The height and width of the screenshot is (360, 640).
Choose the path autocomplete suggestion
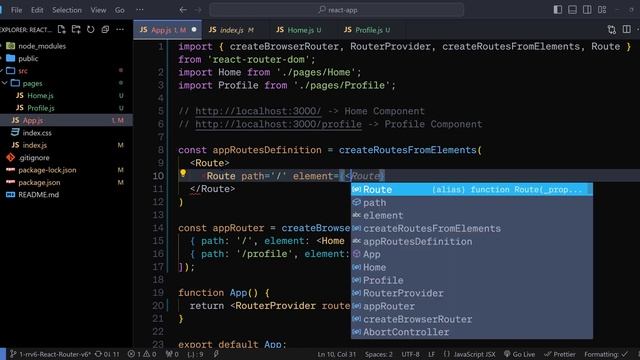click(472, 202)
